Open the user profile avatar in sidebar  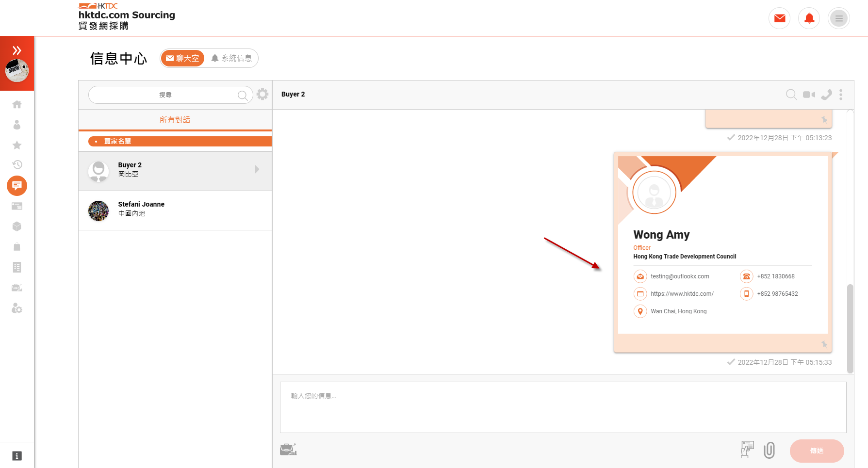click(x=17, y=71)
